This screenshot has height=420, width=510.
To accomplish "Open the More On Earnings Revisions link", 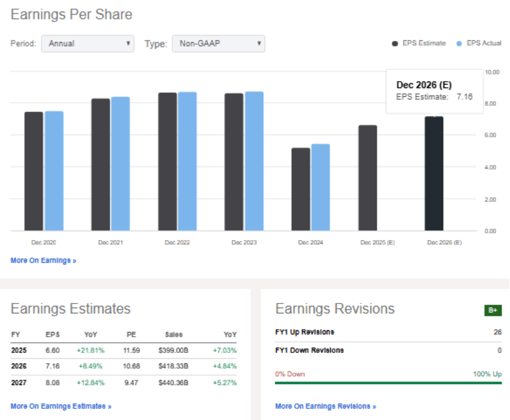I will (x=325, y=406).
